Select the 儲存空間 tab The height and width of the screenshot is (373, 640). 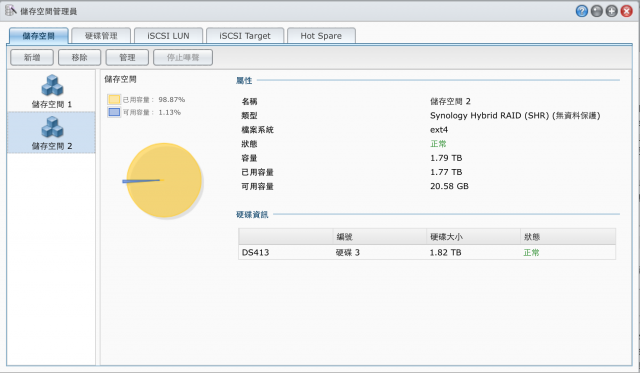click(38, 36)
